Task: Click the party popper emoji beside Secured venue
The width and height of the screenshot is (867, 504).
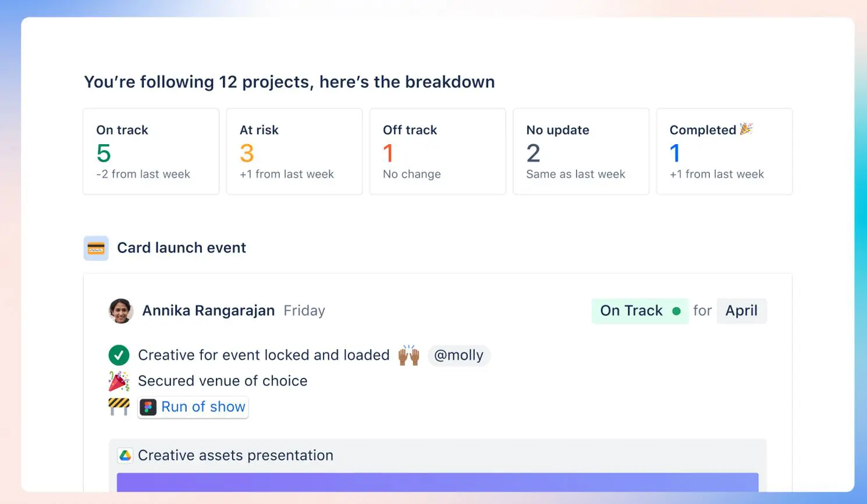Action: 119,381
